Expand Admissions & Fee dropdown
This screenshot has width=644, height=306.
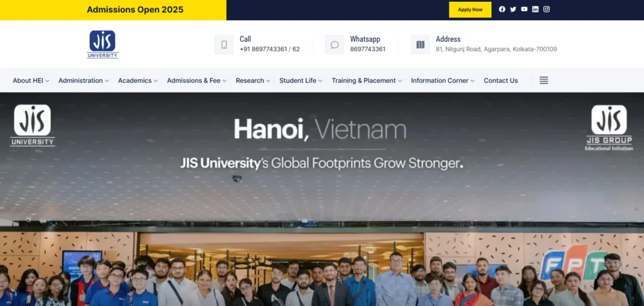click(x=197, y=81)
